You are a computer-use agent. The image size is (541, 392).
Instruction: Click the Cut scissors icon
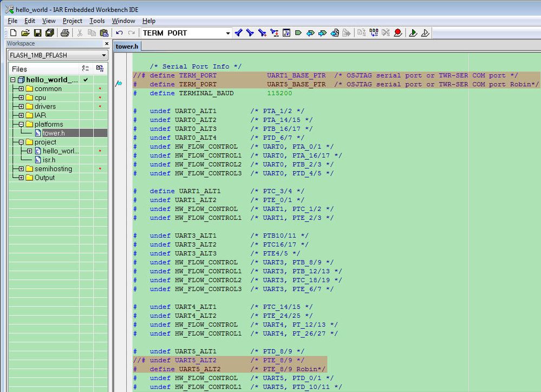[80, 33]
